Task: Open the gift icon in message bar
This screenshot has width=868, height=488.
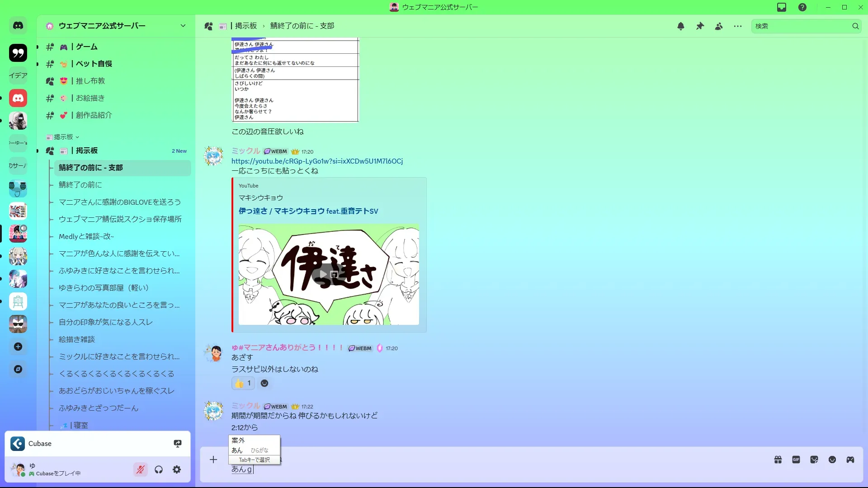Action: click(x=778, y=460)
